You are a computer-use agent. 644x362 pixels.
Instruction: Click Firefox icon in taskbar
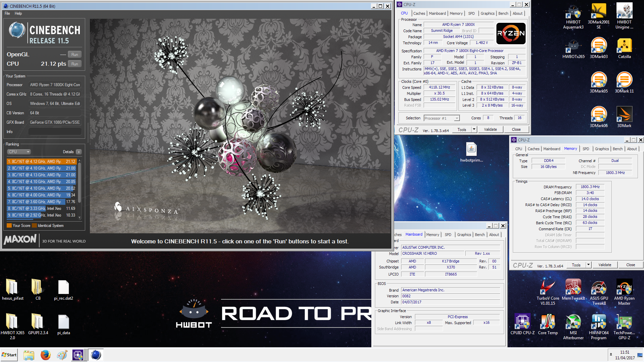45,355
